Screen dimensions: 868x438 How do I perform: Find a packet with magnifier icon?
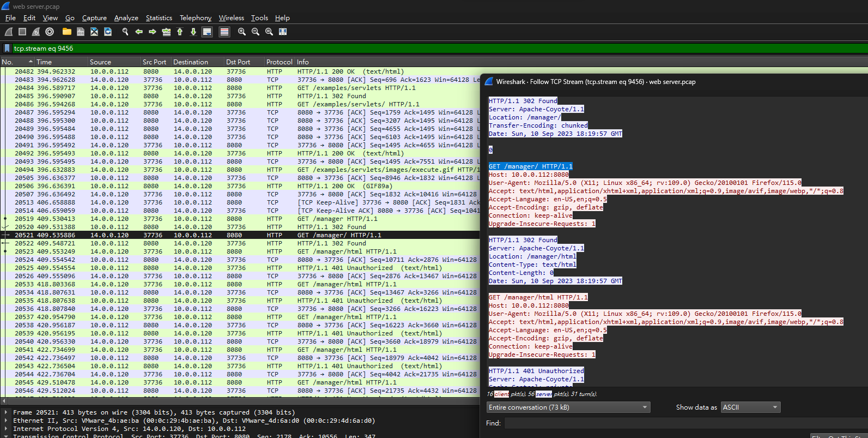click(125, 32)
